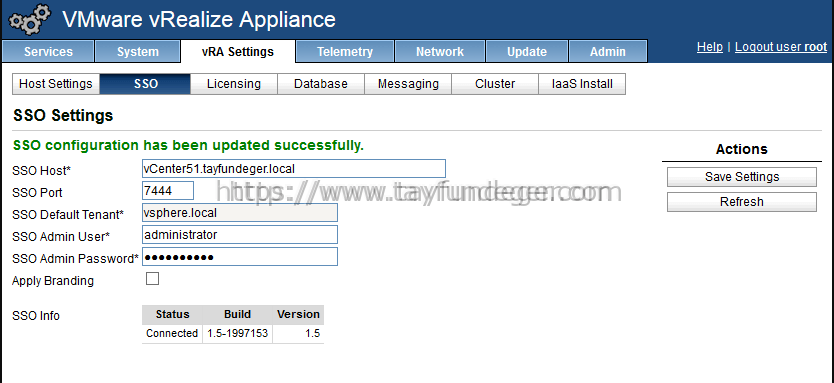
Task: Click the SSO Admin Password field
Action: pos(240,257)
